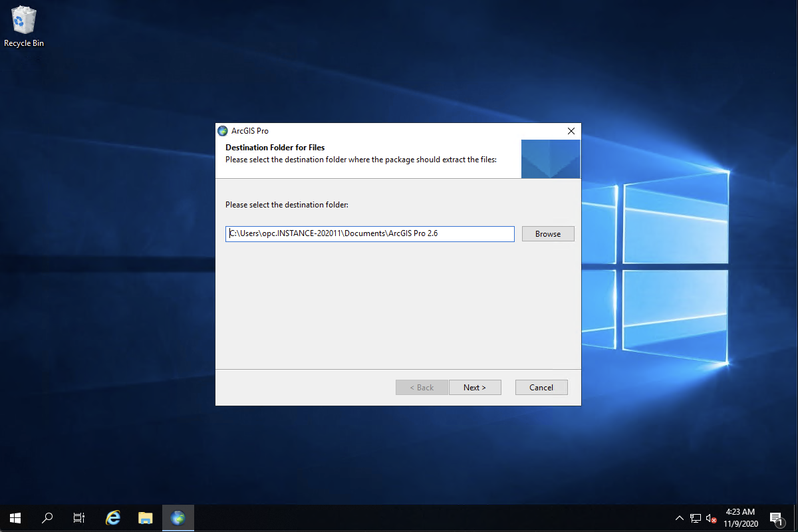Open the Start menu
This screenshot has height=532, width=798.
click(15, 517)
